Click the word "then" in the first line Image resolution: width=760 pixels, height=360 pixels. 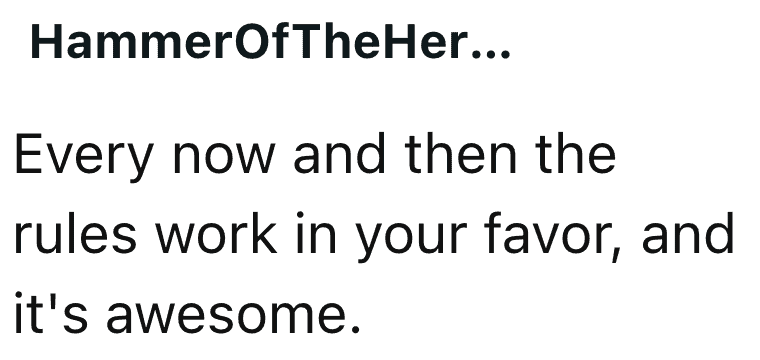pos(463,155)
